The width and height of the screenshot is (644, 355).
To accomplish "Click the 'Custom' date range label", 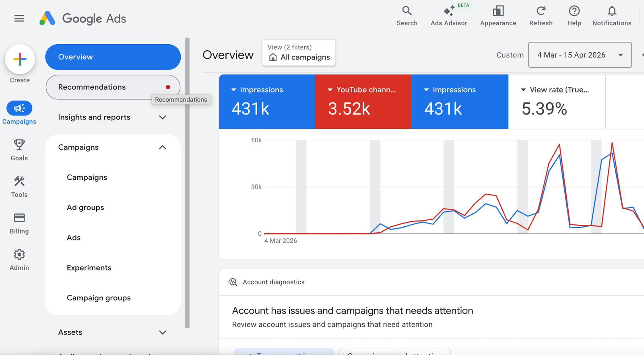I will [x=510, y=55].
